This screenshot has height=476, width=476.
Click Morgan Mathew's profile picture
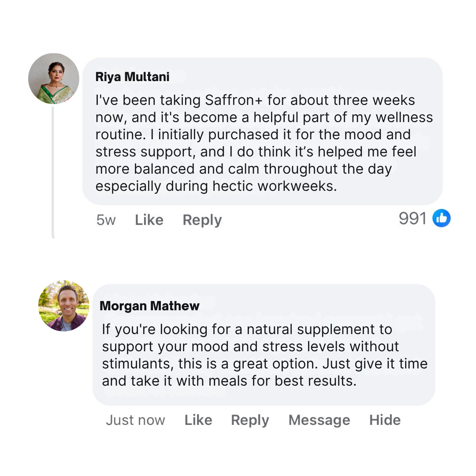[63, 305]
